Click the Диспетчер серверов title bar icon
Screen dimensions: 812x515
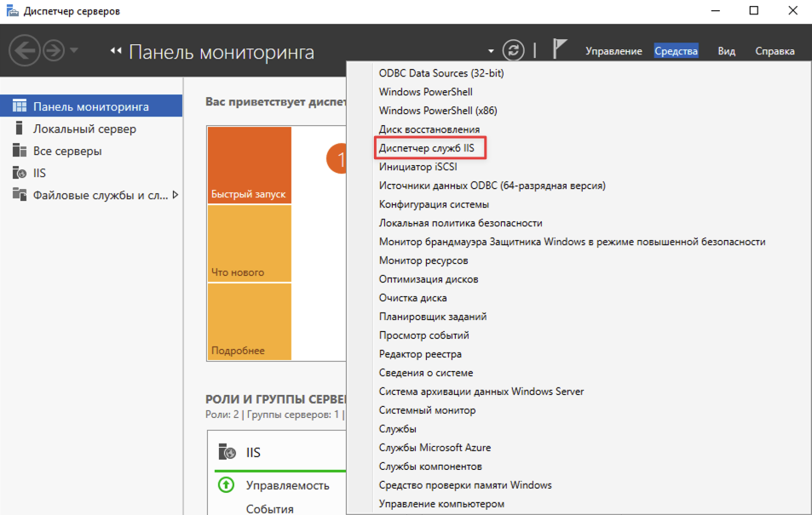click(12, 11)
